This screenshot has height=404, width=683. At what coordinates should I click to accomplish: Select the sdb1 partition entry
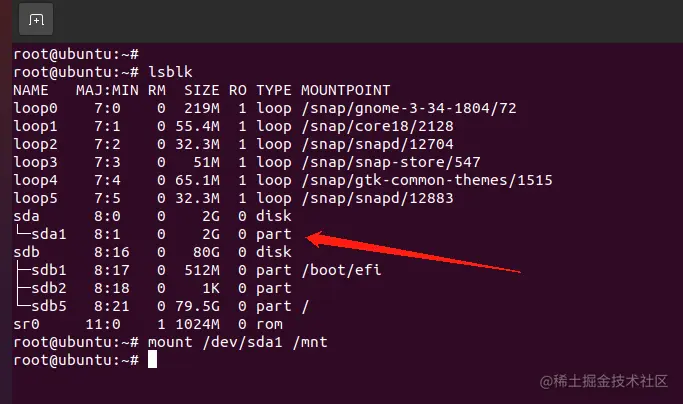pyautogui.click(x=48, y=270)
